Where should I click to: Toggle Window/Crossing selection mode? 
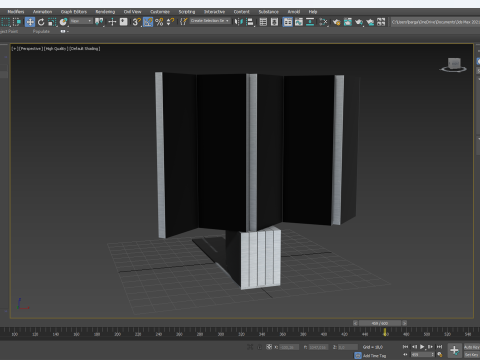(17, 22)
